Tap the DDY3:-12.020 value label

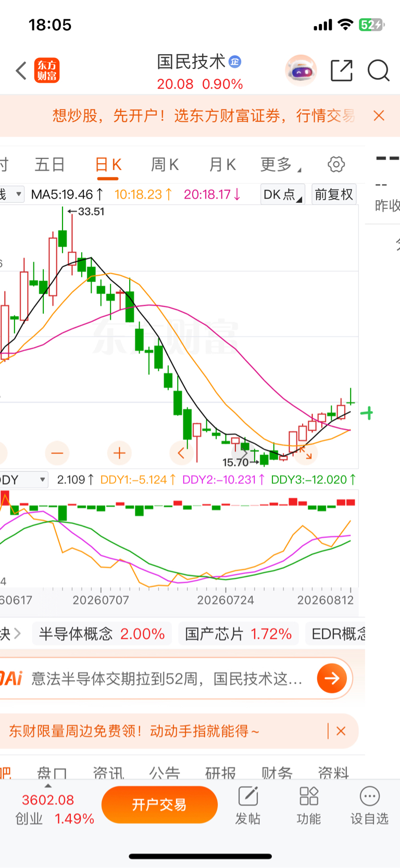coord(314,480)
